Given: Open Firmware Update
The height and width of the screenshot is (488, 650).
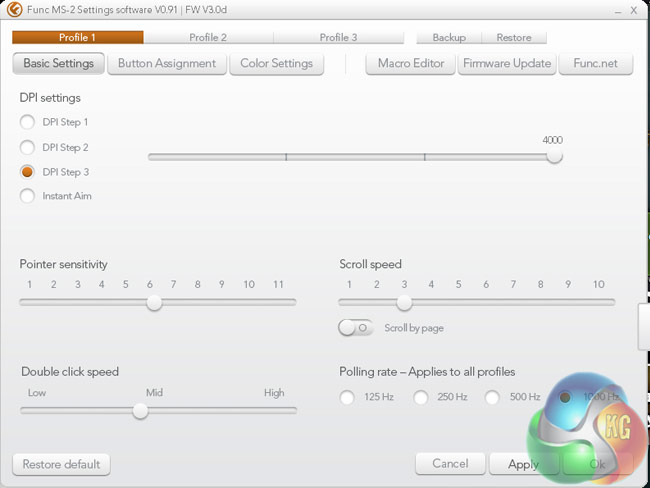Looking at the screenshot, I should 507,63.
